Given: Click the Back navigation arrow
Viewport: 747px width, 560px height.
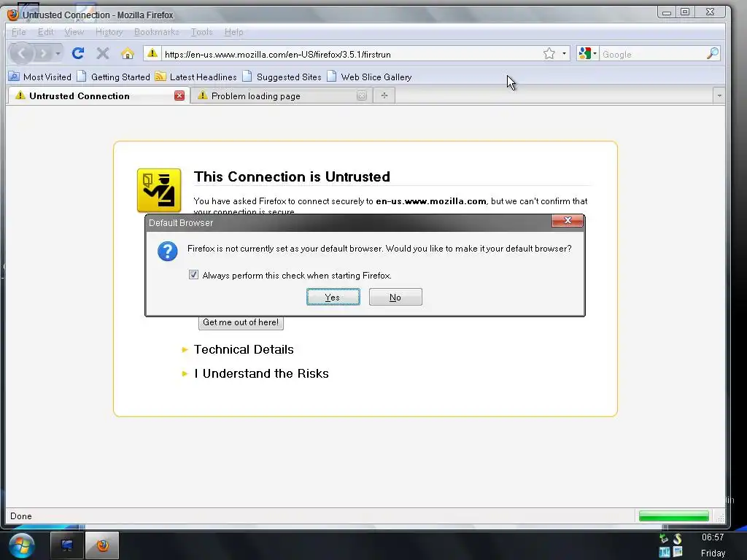Looking at the screenshot, I should click(x=21, y=53).
